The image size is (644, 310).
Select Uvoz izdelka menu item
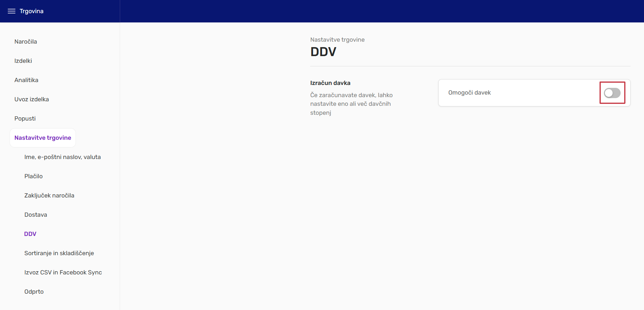(x=31, y=99)
